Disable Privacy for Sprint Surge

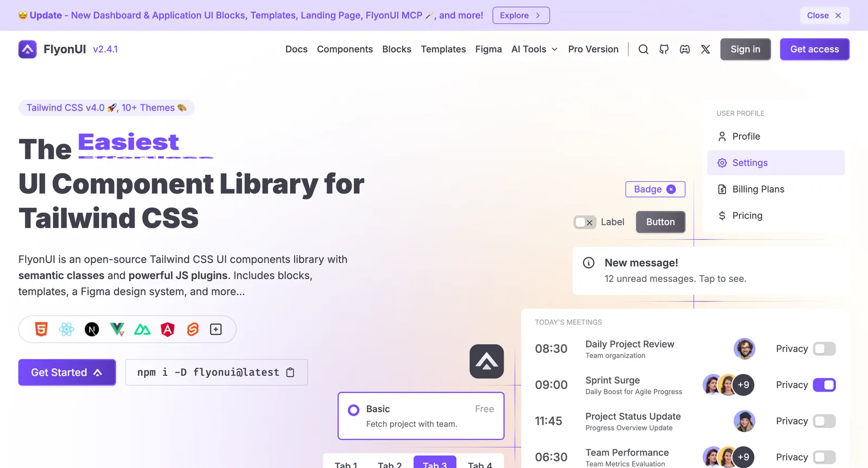tap(824, 385)
